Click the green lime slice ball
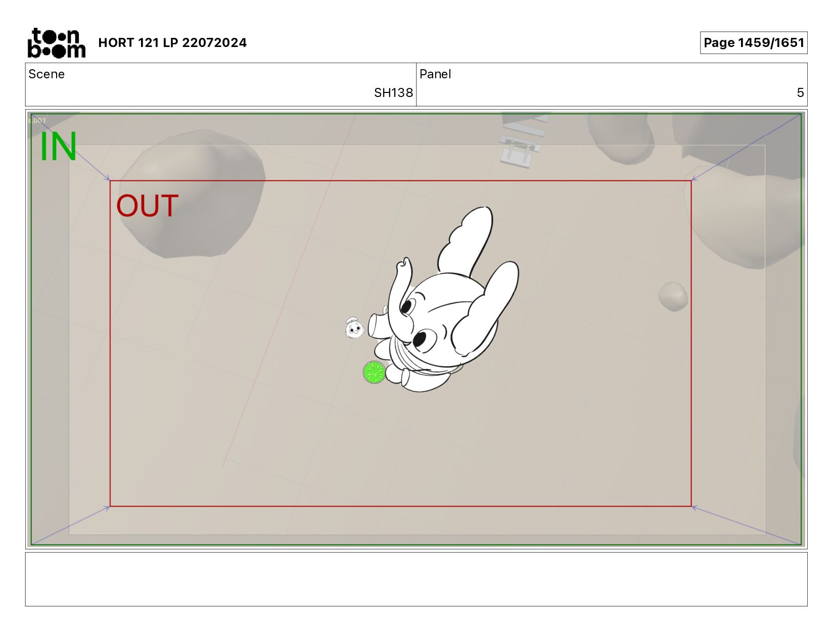Image resolution: width=834 pixels, height=644 pixels. (374, 372)
